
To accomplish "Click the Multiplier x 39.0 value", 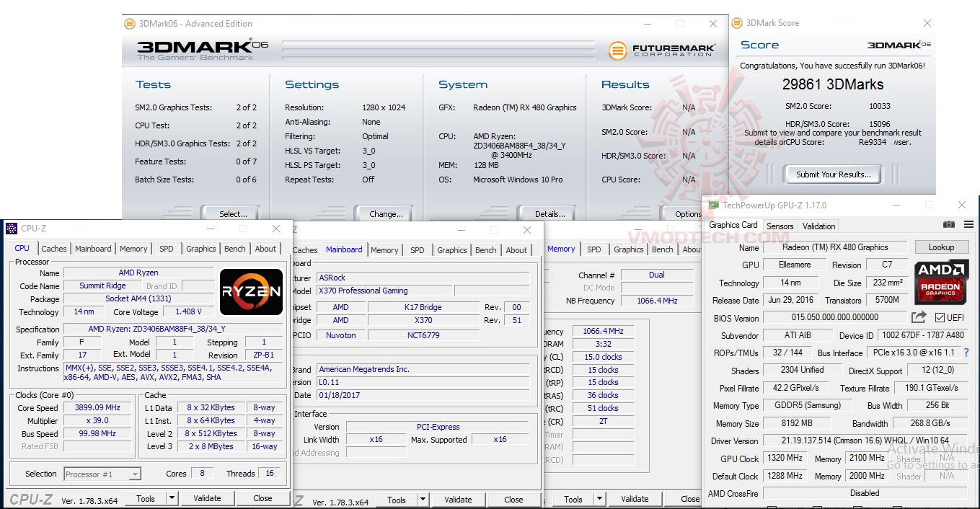I will [x=99, y=421].
